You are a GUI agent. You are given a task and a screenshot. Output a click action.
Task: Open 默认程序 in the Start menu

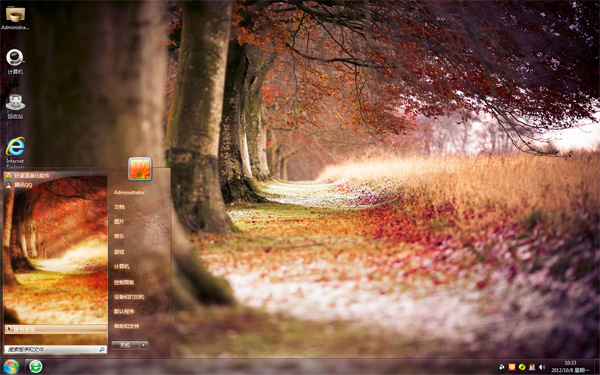(124, 311)
